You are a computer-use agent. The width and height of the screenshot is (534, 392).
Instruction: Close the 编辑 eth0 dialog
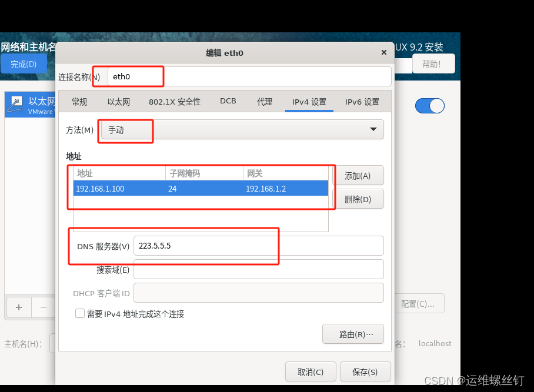[384, 52]
